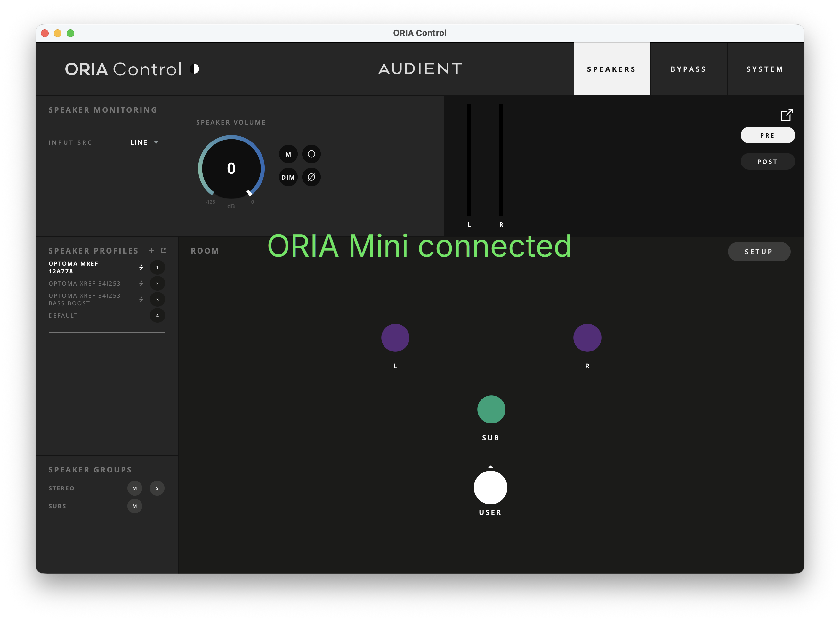This screenshot has height=621, width=840.
Task: Mute the Subs speaker group
Action: [x=134, y=506]
